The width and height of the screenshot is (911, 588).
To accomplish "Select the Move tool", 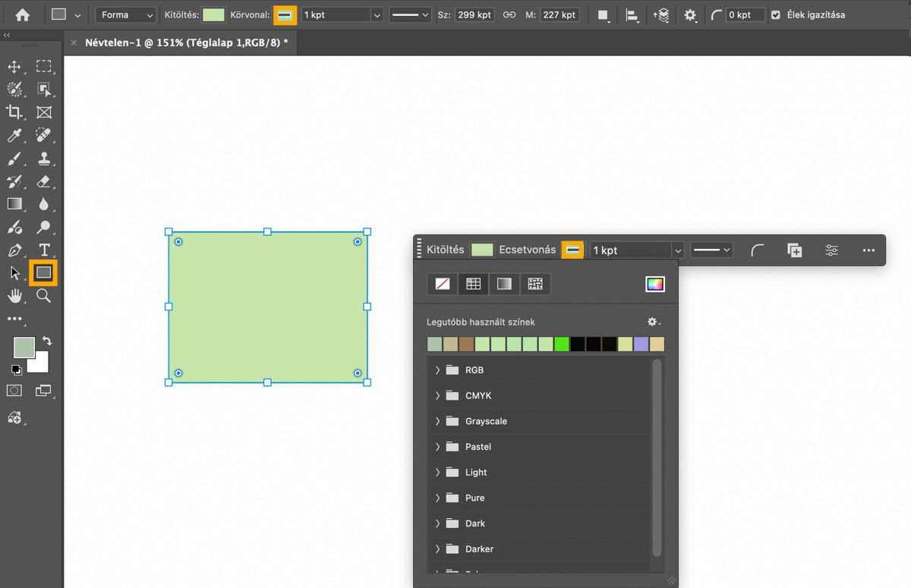I will (x=14, y=67).
